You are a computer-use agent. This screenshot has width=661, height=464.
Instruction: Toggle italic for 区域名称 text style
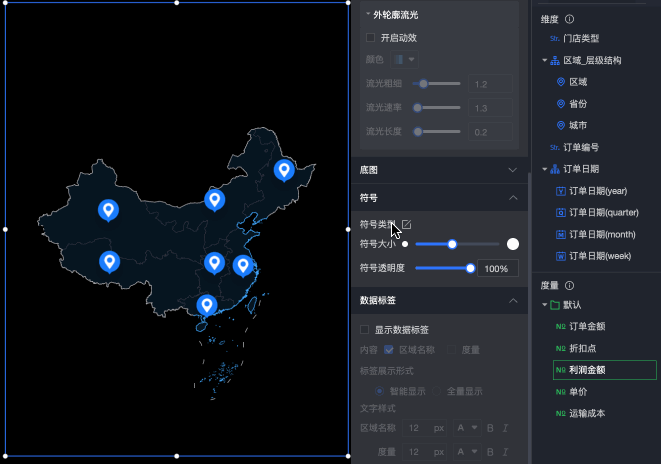pyautogui.click(x=505, y=428)
